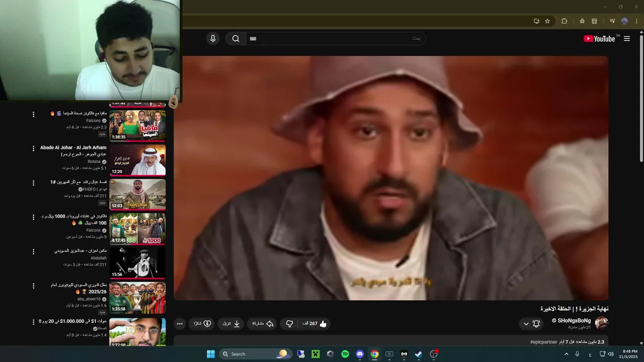
Task: Click the Thanks heart-dollar button
Action: coord(202,324)
